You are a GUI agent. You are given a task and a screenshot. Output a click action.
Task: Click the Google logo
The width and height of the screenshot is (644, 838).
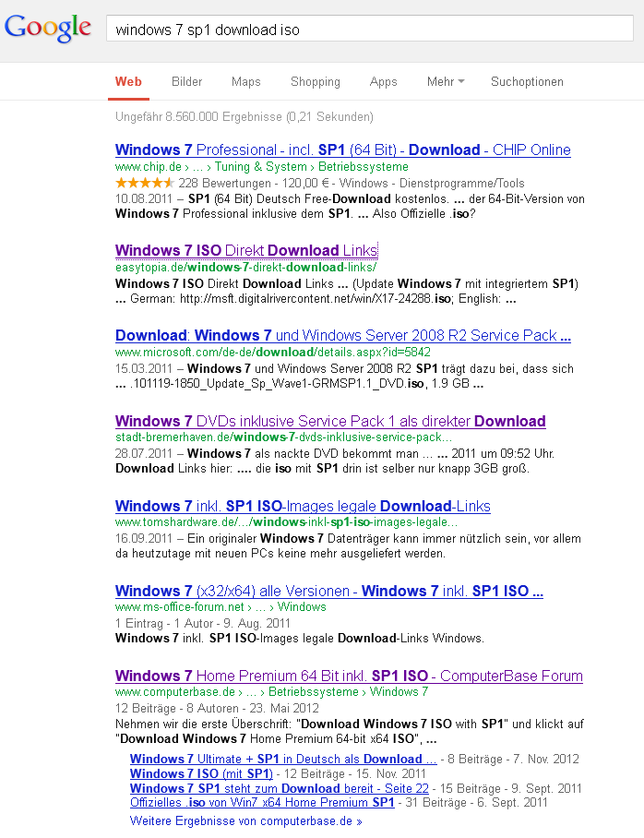click(x=48, y=28)
